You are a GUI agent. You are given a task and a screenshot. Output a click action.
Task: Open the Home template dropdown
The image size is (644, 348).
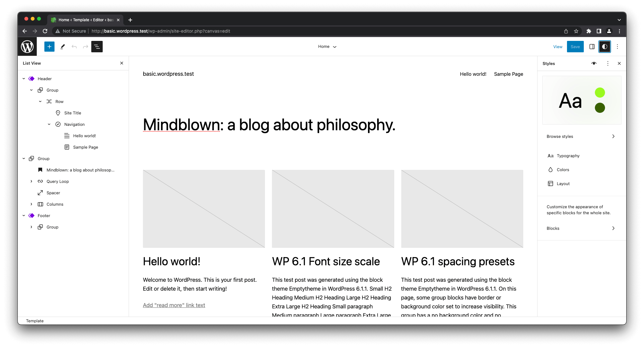[x=327, y=46]
